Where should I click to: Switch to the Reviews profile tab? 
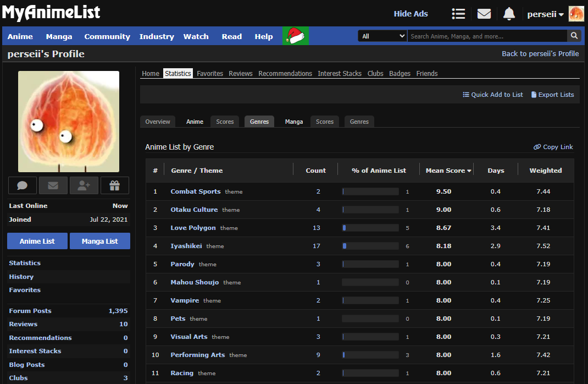tap(241, 74)
